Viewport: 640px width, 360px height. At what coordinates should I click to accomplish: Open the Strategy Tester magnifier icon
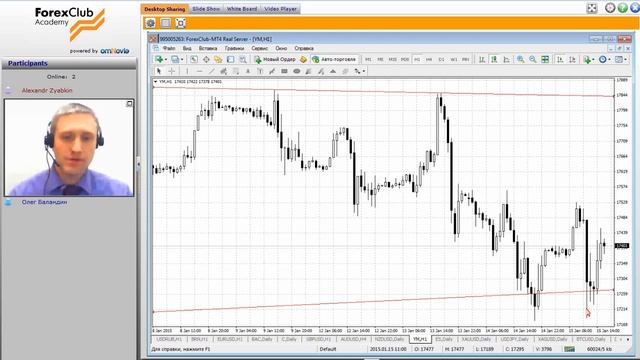[x=243, y=60]
